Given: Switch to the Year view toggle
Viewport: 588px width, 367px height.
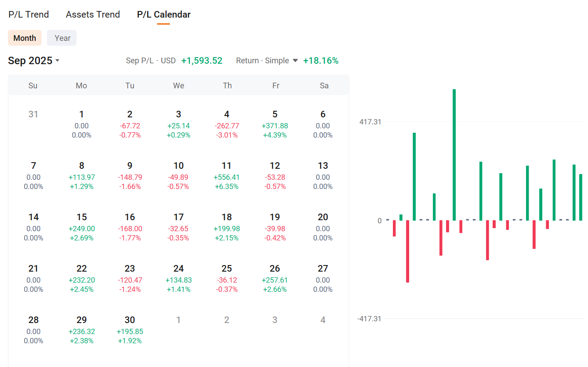Looking at the screenshot, I should point(62,38).
